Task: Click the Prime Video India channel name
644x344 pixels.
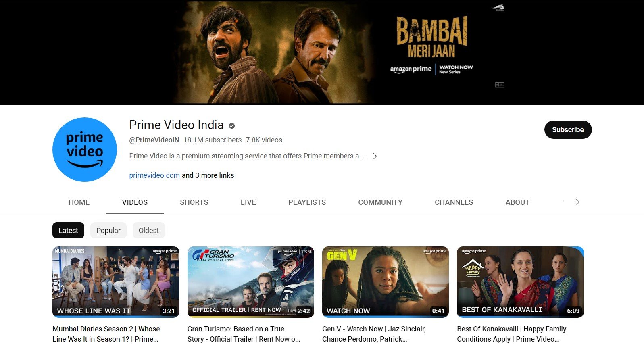Action: coord(176,125)
